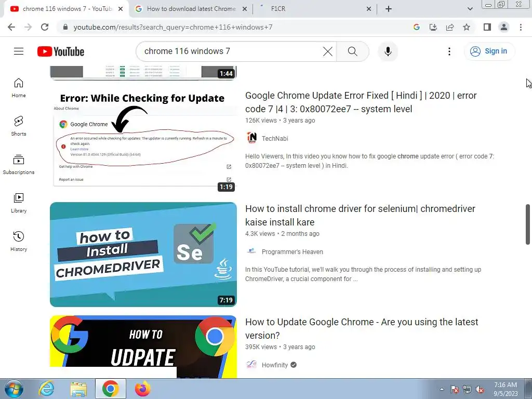Launch Internet Explorer from the taskbar
Screen dimensions: 532x399
46,389
